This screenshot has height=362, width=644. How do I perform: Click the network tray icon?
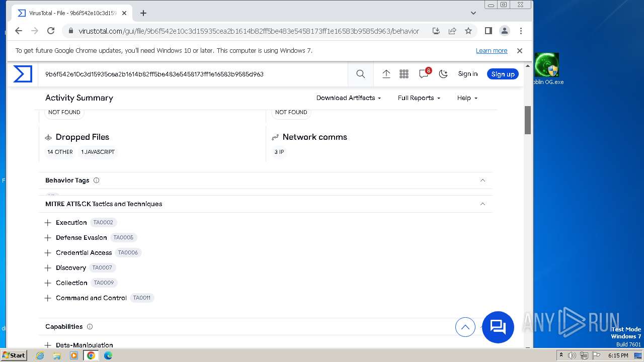(x=585, y=355)
